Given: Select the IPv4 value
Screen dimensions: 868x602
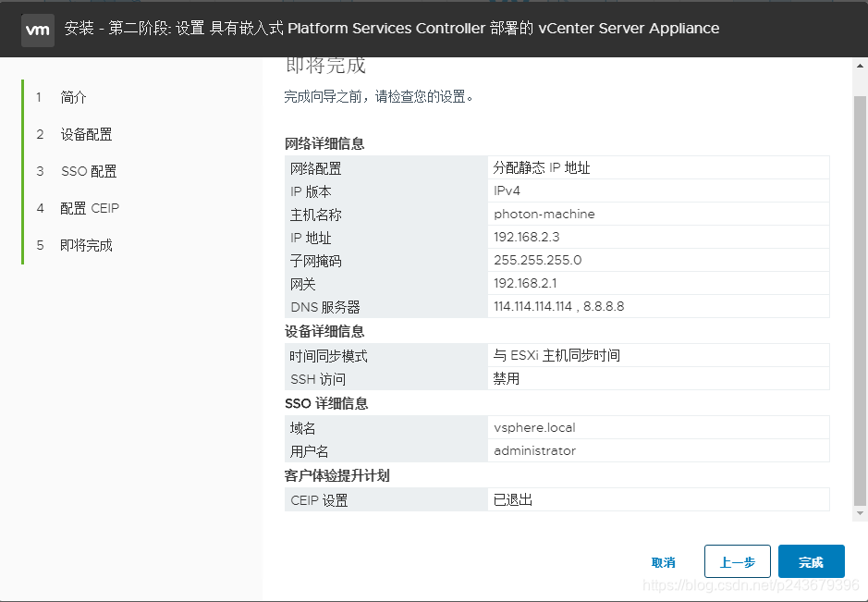Looking at the screenshot, I should pos(507,191).
